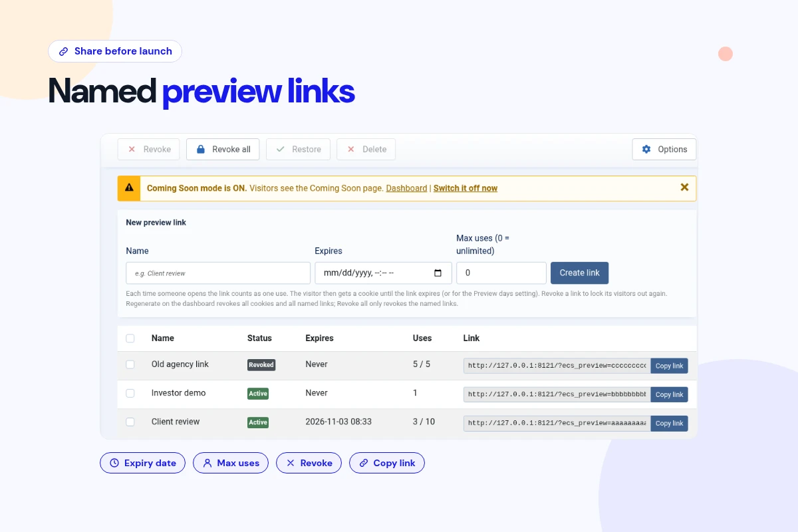
Task: Click Active badge in Client review row
Action: click(258, 422)
